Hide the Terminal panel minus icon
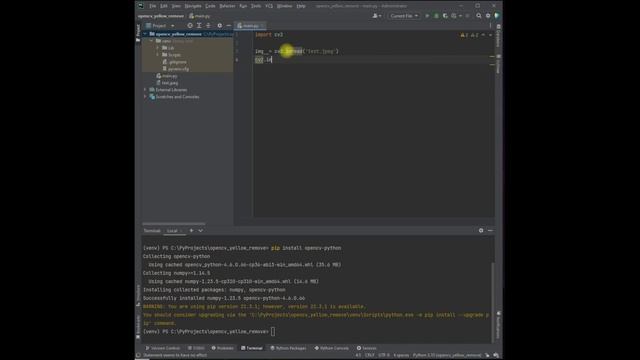This screenshot has width=640, height=360. pos(490,231)
